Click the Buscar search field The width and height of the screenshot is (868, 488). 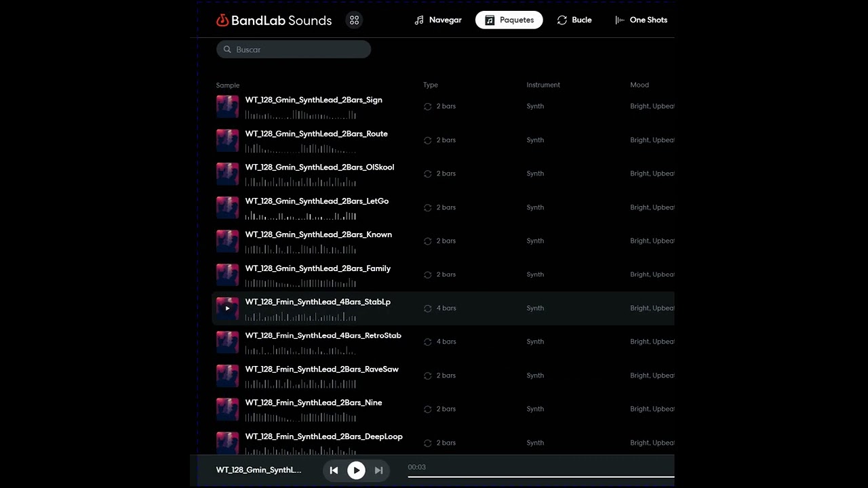[294, 49]
